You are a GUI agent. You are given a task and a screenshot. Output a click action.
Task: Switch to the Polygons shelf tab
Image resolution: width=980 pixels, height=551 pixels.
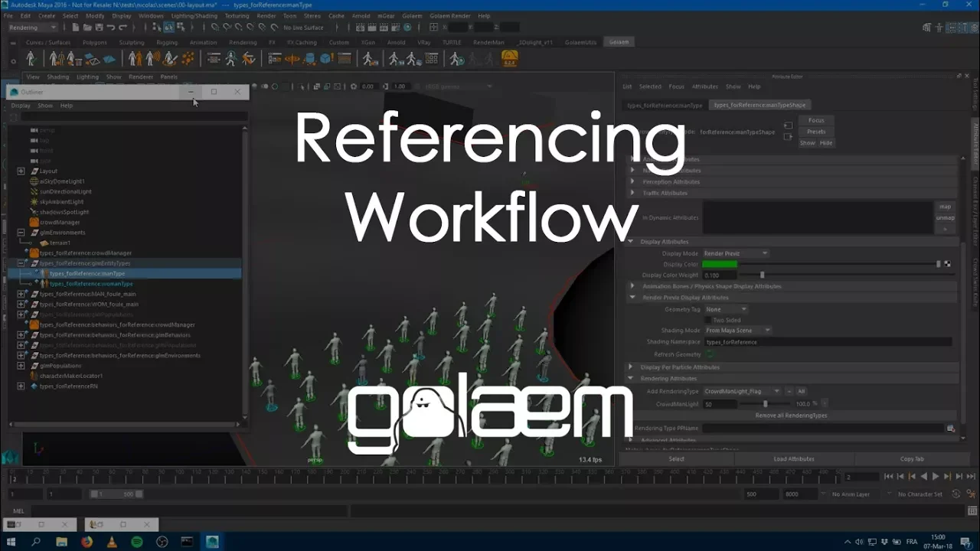(x=95, y=42)
